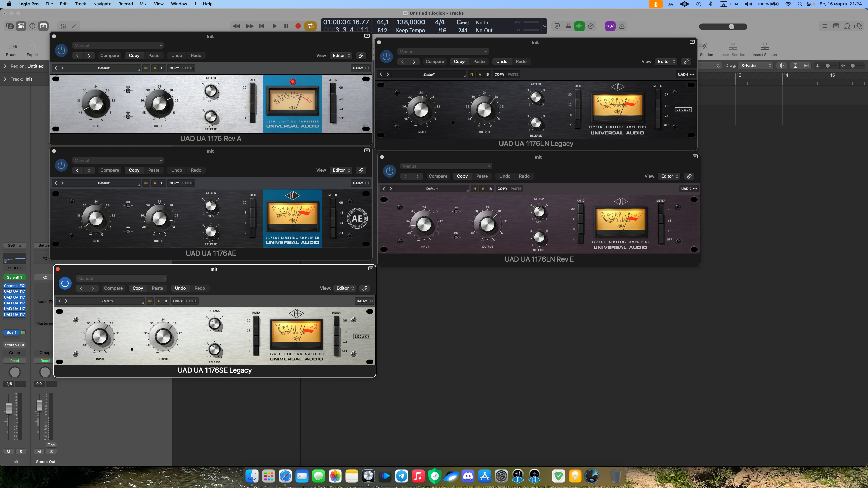Open Manual preset dropdown in 1176LN Legacy
868x488 pixels.
[x=442, y=52]
